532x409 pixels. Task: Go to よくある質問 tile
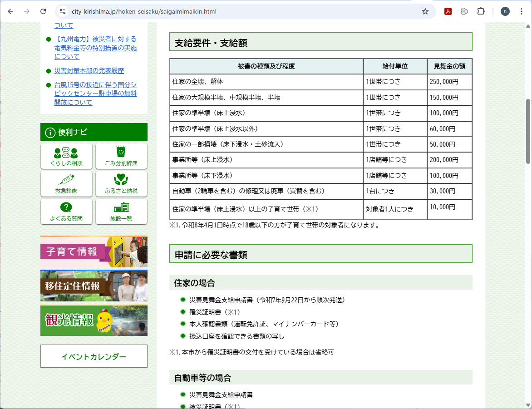click(66, 212)
